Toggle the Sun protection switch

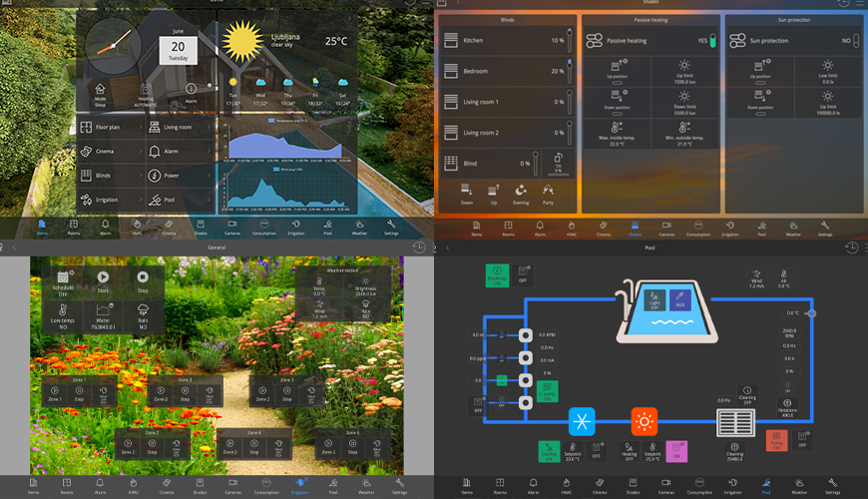[x=856, y=41]
